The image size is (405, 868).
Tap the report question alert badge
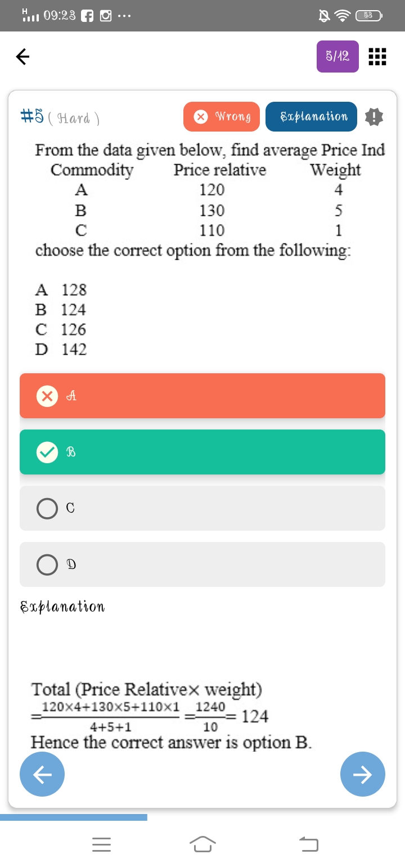pyautogui.click(x=373, y=117)
